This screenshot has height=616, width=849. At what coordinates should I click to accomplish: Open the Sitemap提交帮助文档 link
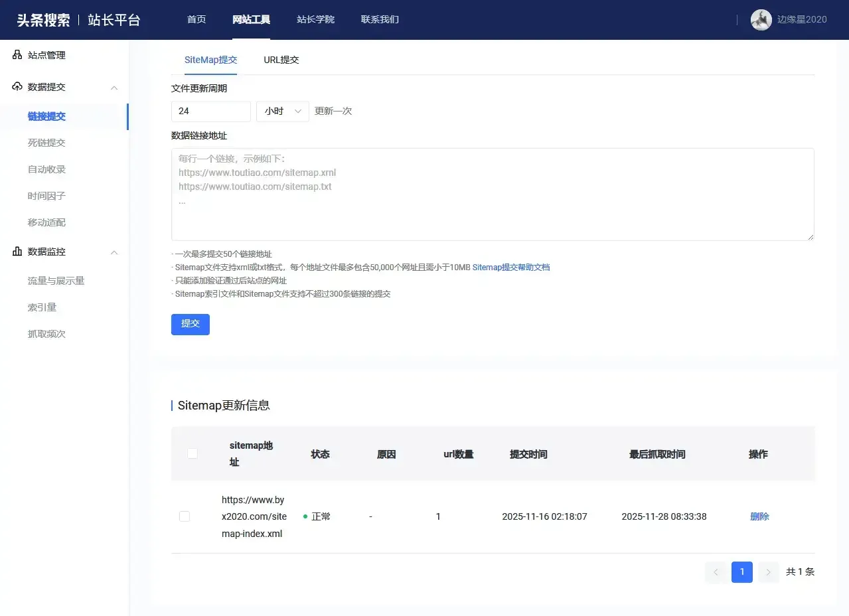(511, 268)
